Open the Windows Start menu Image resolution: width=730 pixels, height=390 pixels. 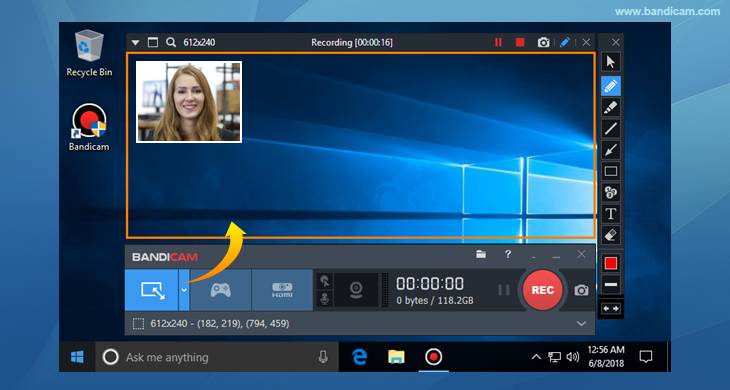pos(77,357)
